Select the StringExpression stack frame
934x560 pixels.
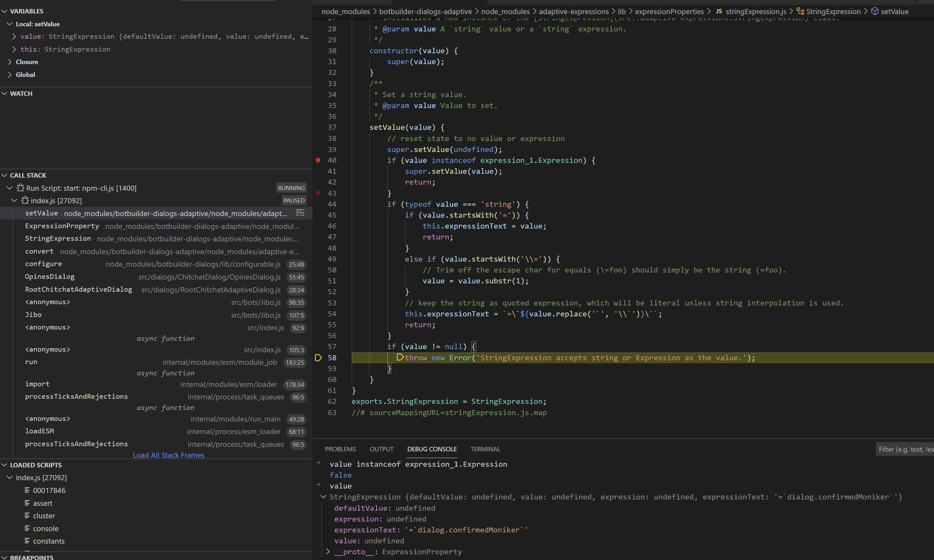(156, 238)
